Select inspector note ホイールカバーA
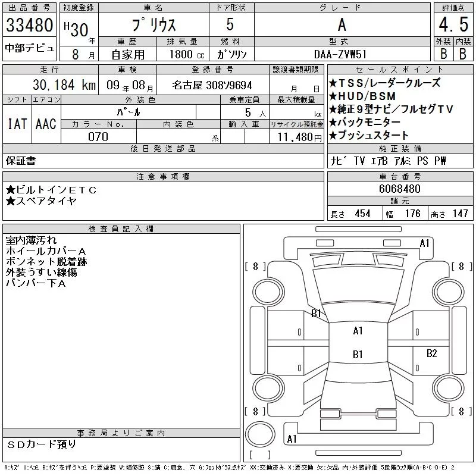The height and width of the screenshot is (476, 476). [46, 251]
